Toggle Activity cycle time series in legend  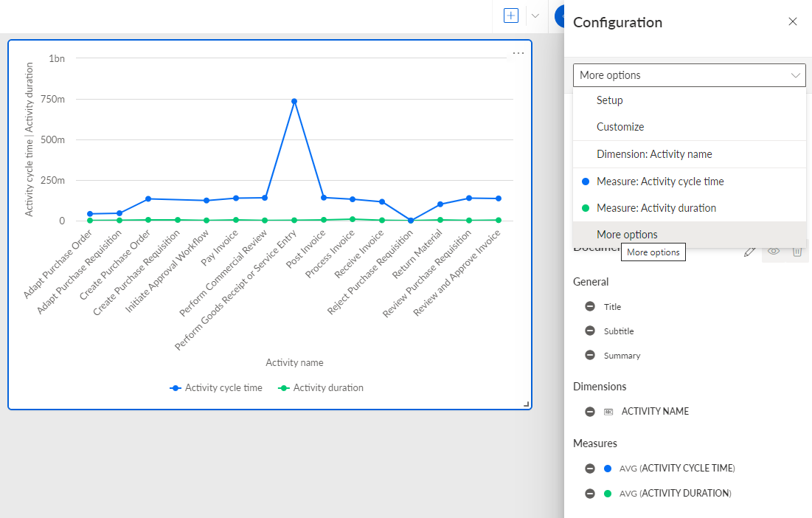pos(216,388)
